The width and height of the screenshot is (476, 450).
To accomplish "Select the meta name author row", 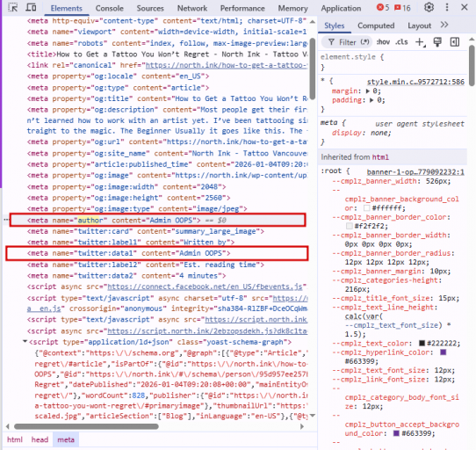I will [157, 220].
